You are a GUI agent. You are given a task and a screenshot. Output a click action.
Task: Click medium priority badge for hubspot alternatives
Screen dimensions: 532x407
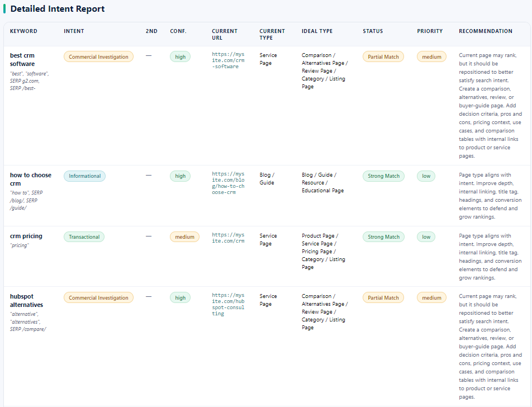(x=431, y=297)
